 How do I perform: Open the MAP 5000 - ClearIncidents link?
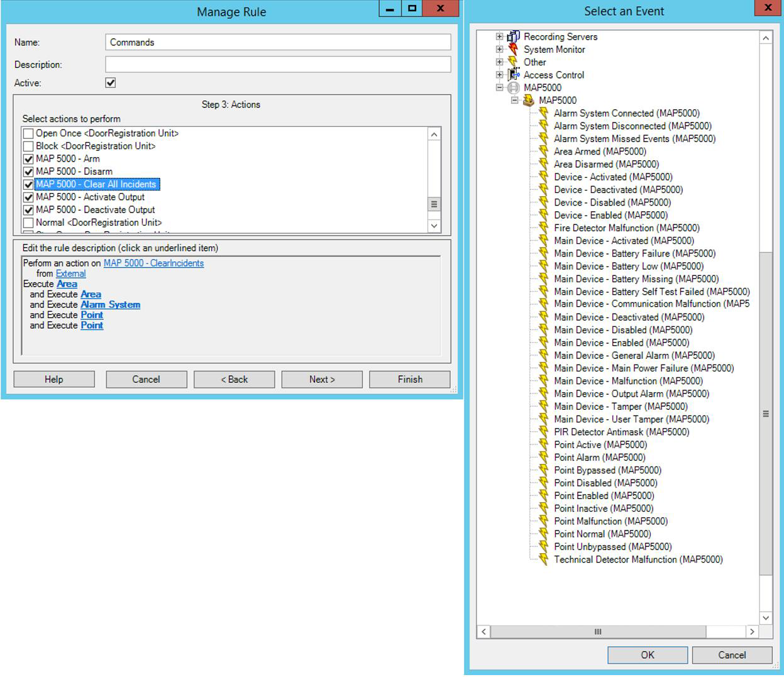(x=153, y=263)
